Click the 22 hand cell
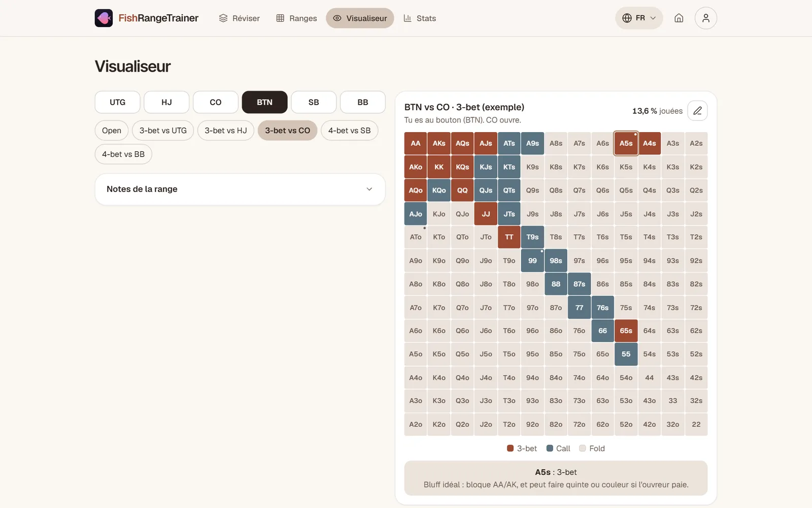The image size is (812, 508). 696,424
